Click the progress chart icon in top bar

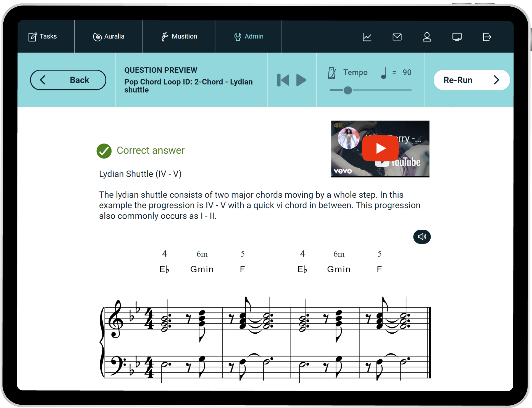tap(367, 37)
